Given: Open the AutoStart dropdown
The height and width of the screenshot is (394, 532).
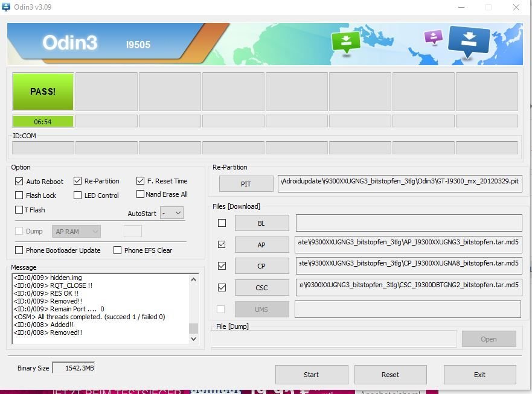Looking at the screenshot, I should [x=171, y=213].
